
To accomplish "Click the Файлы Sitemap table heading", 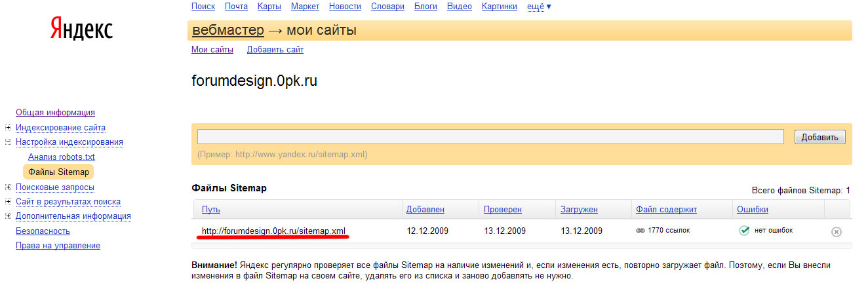I will (x=229, y=188).
